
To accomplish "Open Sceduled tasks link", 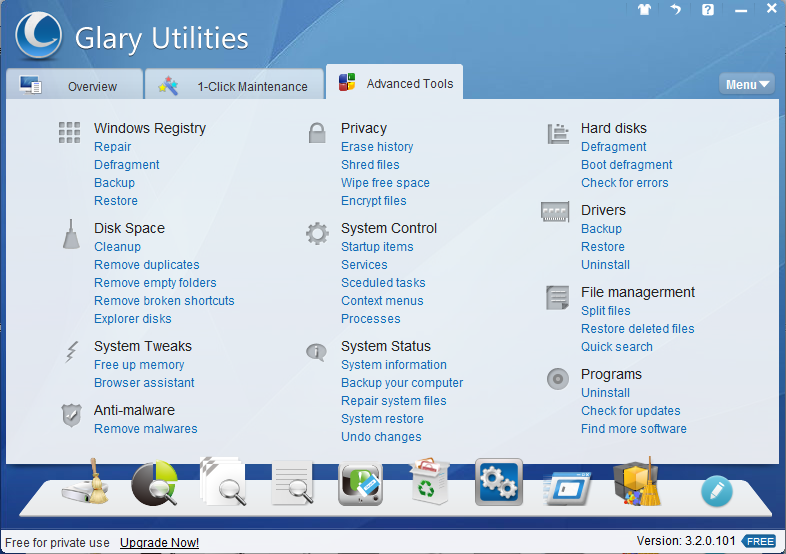I will click(x=383, y=283).
